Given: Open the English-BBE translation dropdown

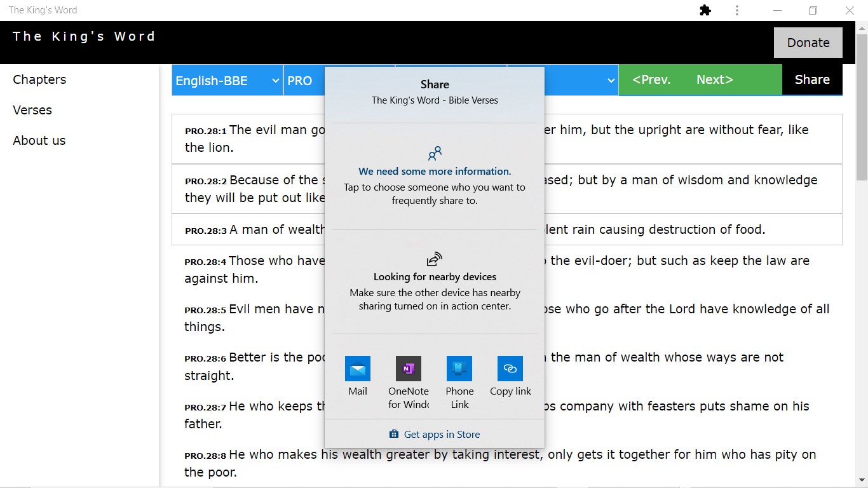Looking at the screenshot, I should pyautogui.click(x=227, y=80).
